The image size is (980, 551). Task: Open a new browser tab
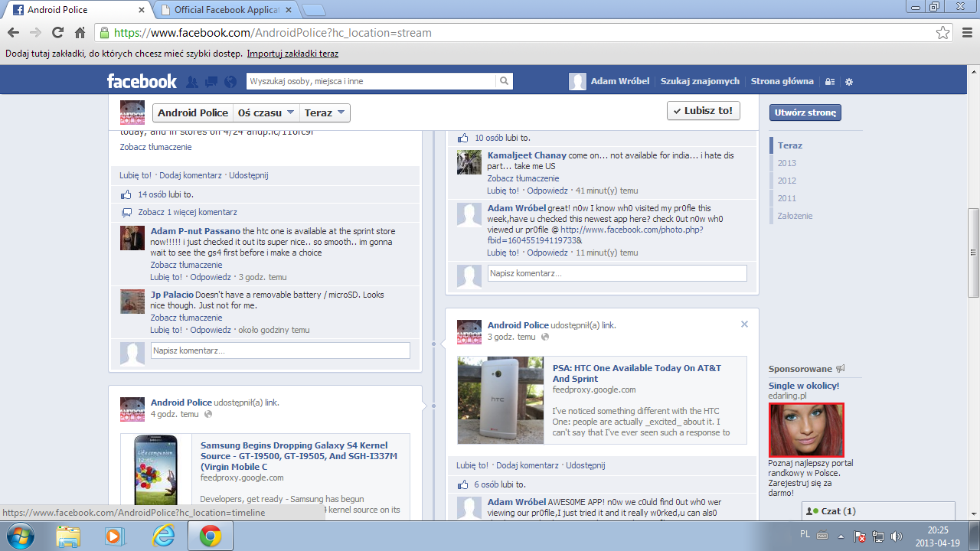click(x=314, y=10)
